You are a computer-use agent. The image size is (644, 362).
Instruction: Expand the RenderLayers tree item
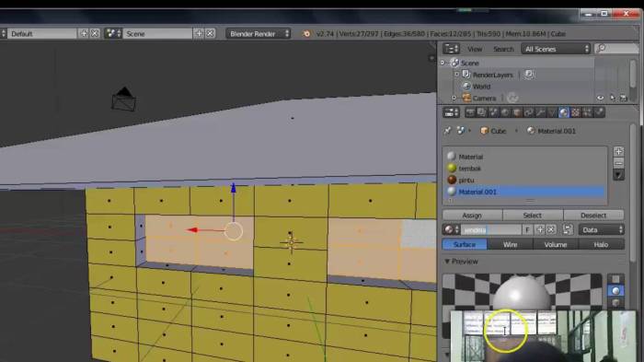coord(456,75)
